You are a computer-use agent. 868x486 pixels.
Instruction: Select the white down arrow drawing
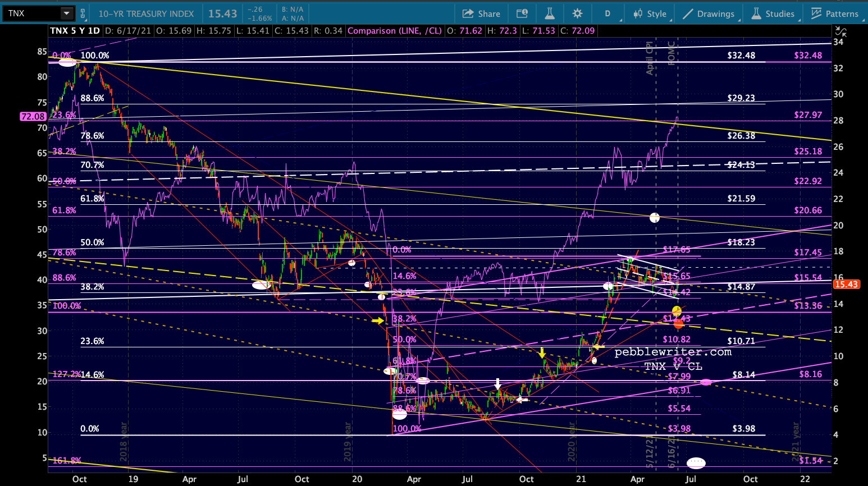pyautogui.click(x=497, y=384)
